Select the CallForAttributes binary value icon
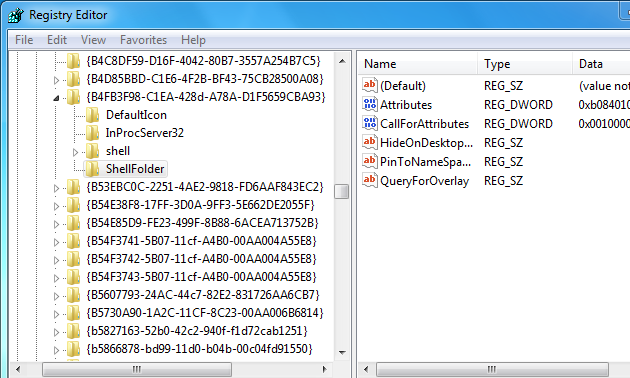The image size is (630, 378). tap(370, 123)
